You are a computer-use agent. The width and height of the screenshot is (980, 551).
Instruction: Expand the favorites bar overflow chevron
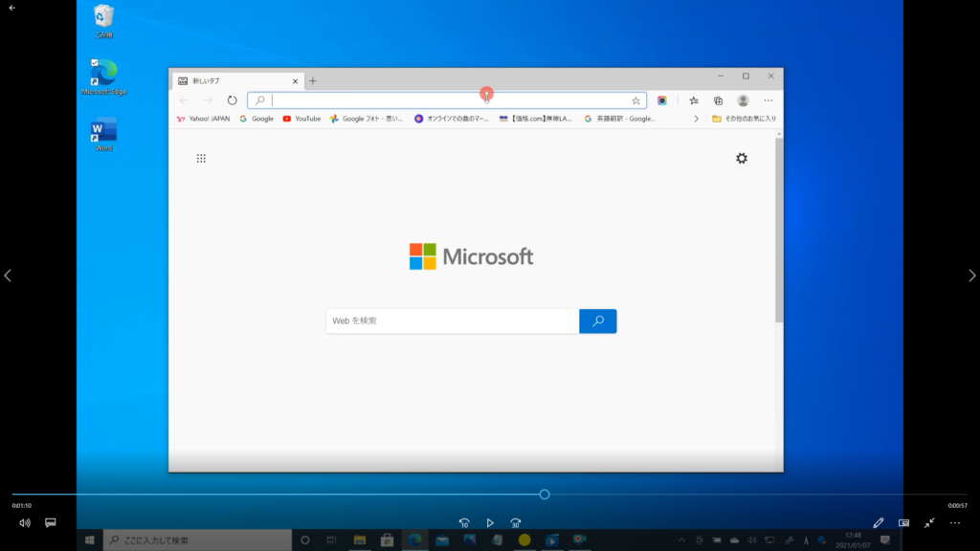[x=696, y=119]
